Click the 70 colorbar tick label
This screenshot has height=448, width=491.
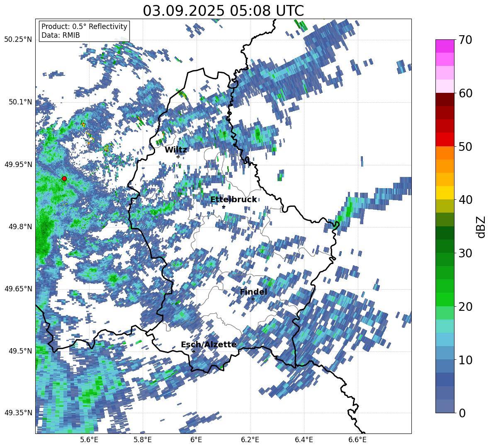[x=465, y=40]
